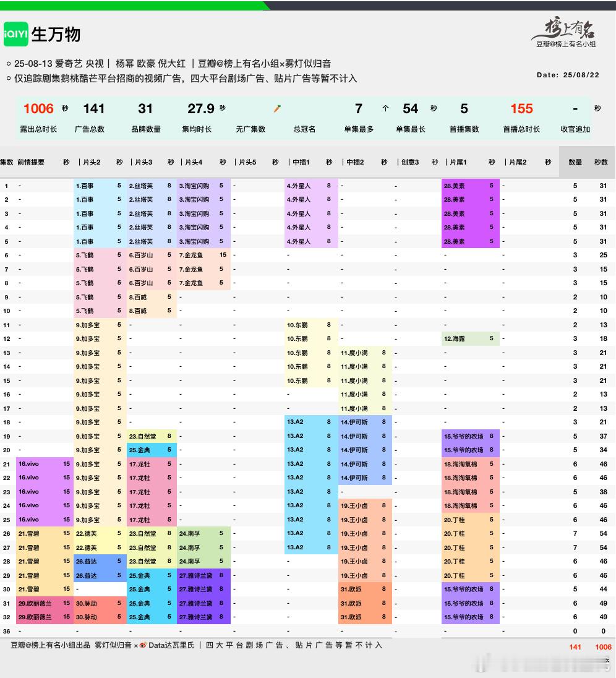Click 23.自然堂 in the episode 19 row
This screenshot has height=678, width=616.
click(142, 436)
